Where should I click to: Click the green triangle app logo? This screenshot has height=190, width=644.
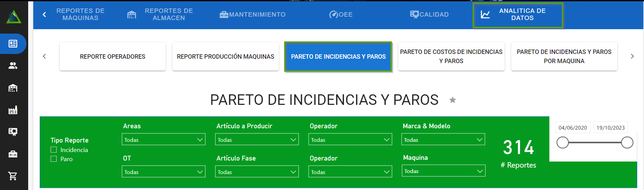[14, 17]
